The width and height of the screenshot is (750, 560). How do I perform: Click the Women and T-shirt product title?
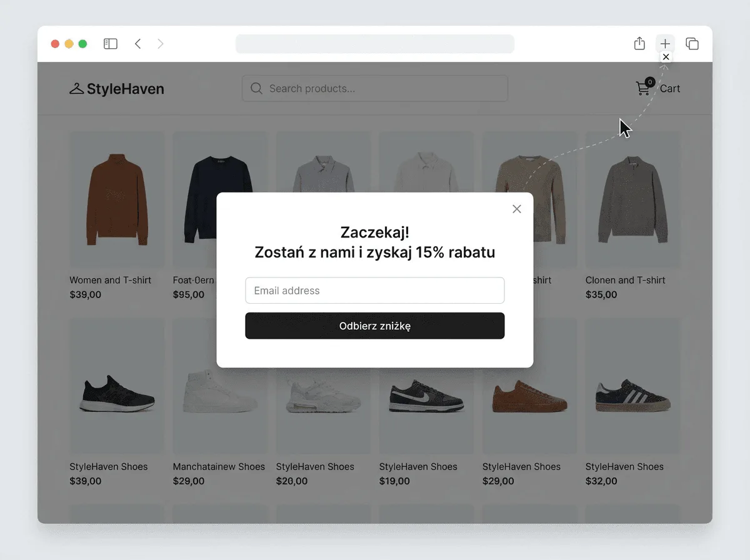pos(110,280)
